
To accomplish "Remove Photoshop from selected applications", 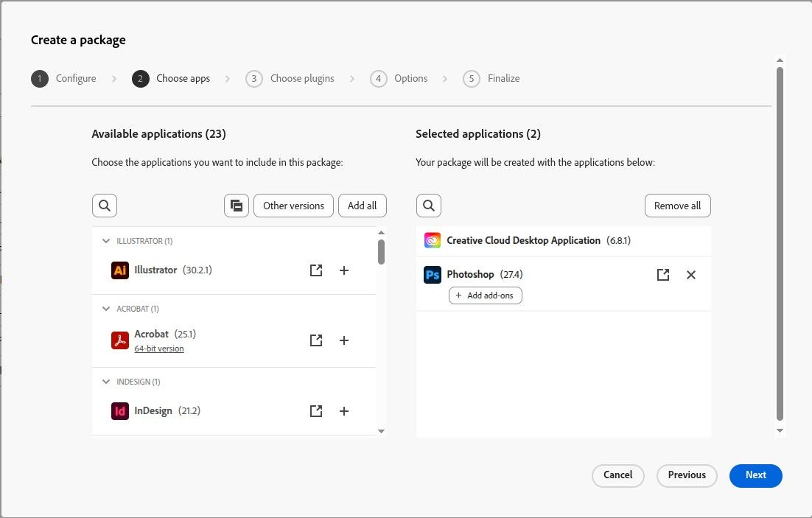I will point(690,275).
